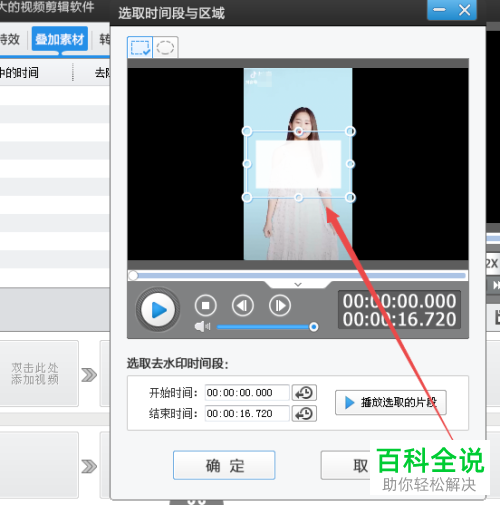
Task: Click the 双击此处添加视频 placeholder
Action: click(35, 373)
